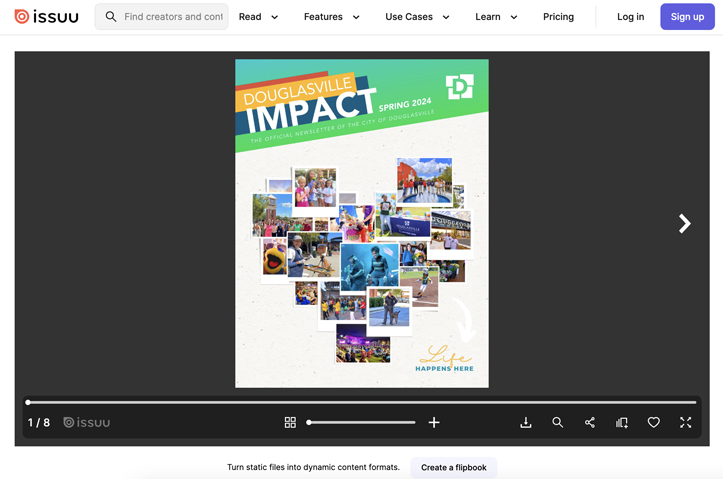This screenshot has height=479, width=723.
Task: Search inside the document
Action: coord(557,422)
